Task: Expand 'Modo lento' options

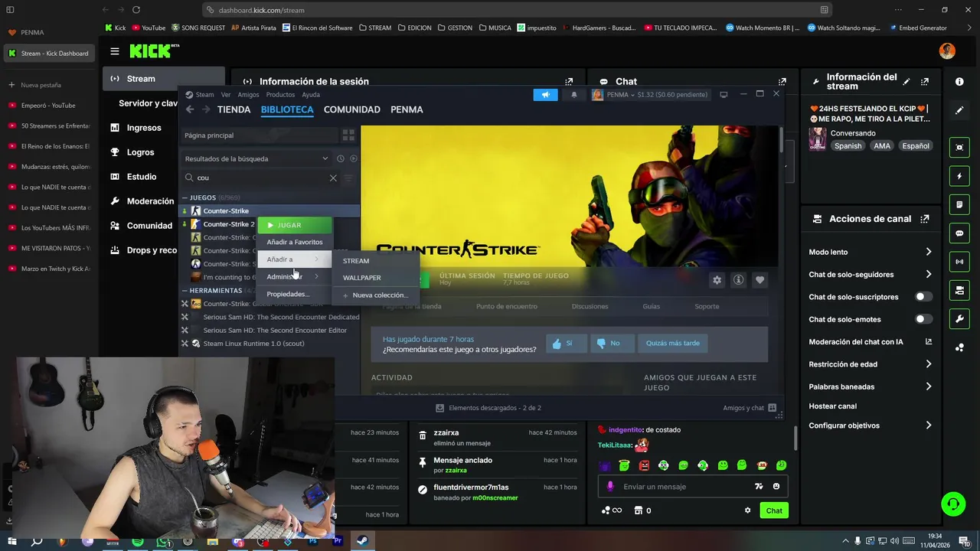Action: click(x=928, y=252)
